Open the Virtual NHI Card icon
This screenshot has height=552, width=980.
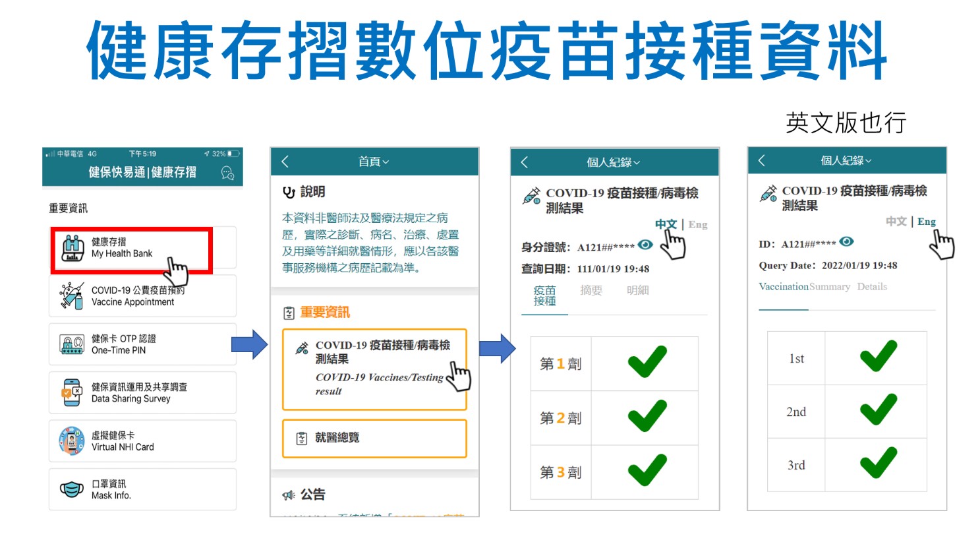point(71,441)
